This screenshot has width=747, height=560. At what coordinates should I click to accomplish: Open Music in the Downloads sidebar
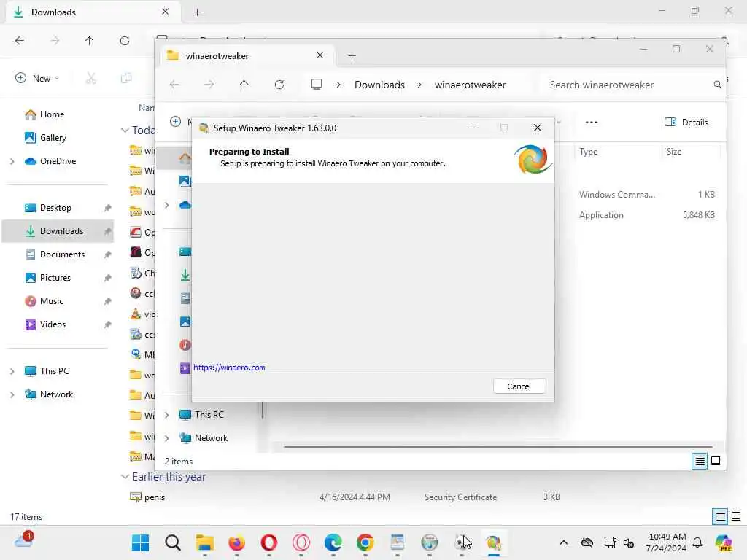[52, 301]
